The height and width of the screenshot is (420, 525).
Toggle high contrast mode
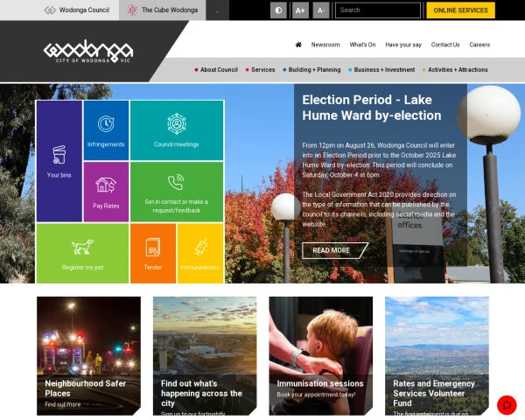278,10
